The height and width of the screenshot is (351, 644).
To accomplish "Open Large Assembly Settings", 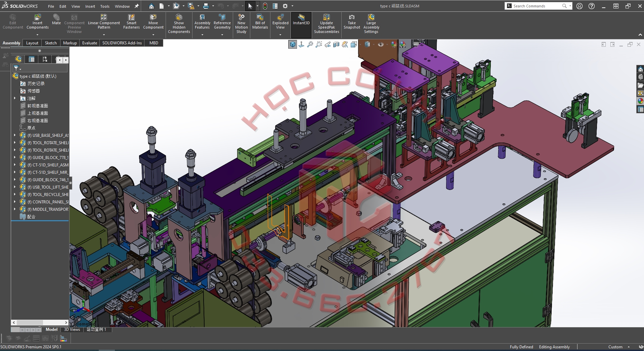I will (x=371, y=24).
